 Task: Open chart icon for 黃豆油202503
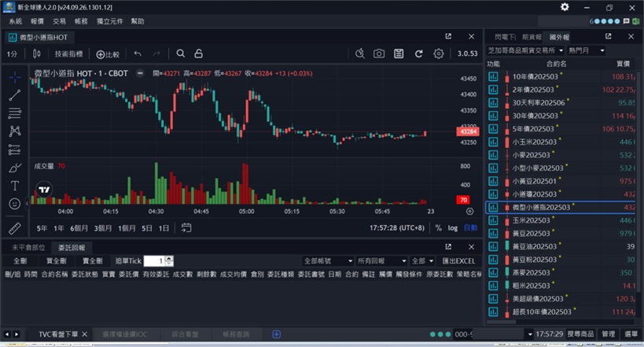point(493,247)
